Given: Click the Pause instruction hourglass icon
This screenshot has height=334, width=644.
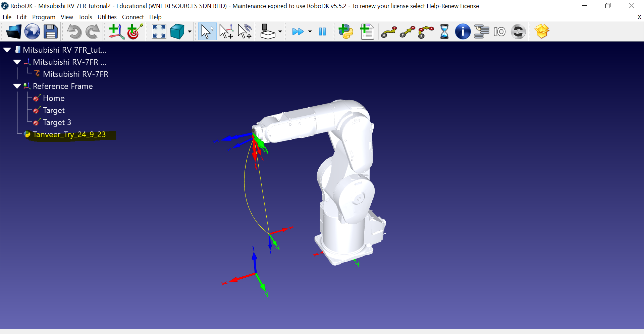Looking at the screenshot, I should [444, 32].
